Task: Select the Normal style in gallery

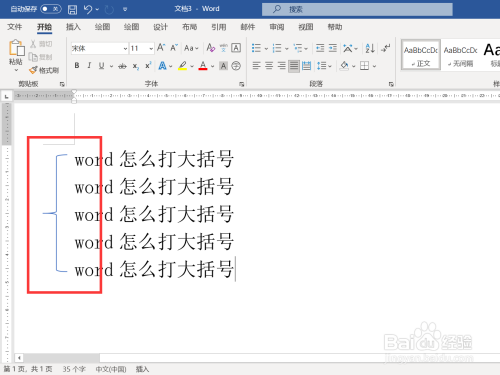Action: click(421, 55)
